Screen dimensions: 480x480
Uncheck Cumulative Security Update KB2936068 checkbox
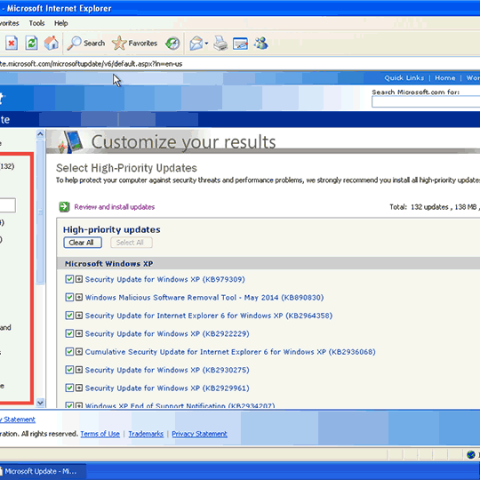(x=69, y=351)
